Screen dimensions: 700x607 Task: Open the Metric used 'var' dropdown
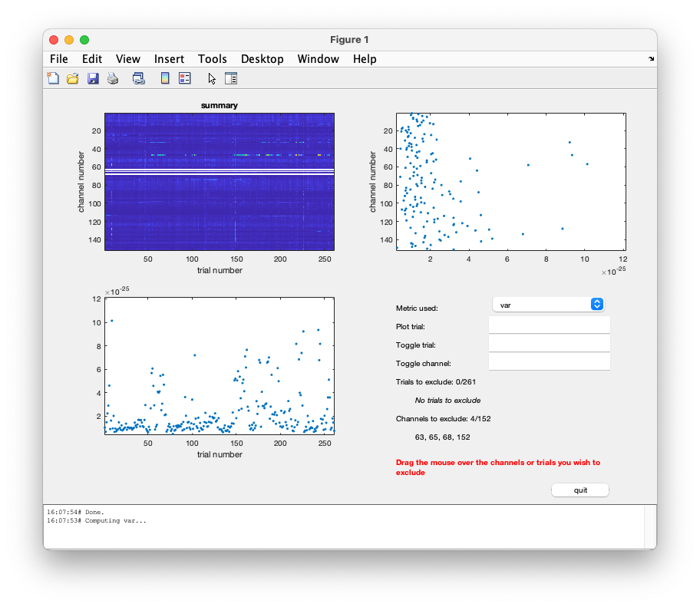(x=549, y=305)
